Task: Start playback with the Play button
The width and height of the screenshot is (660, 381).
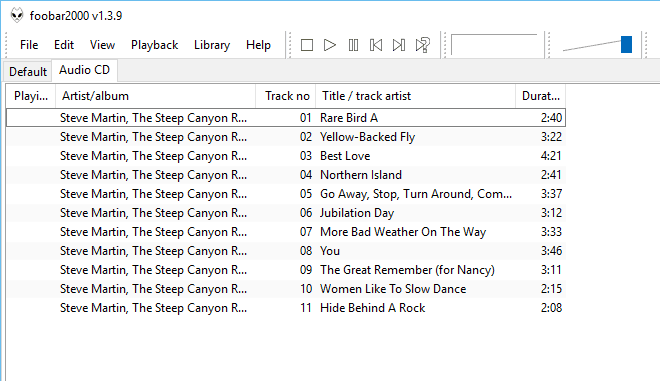Action: tap(330, 45)
